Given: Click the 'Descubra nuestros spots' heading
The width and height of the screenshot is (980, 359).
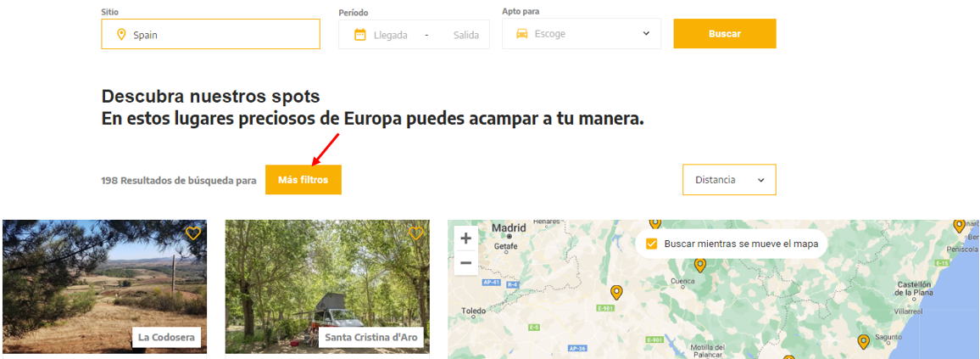Looking at the screenshot, I should (x=210, y=97).
